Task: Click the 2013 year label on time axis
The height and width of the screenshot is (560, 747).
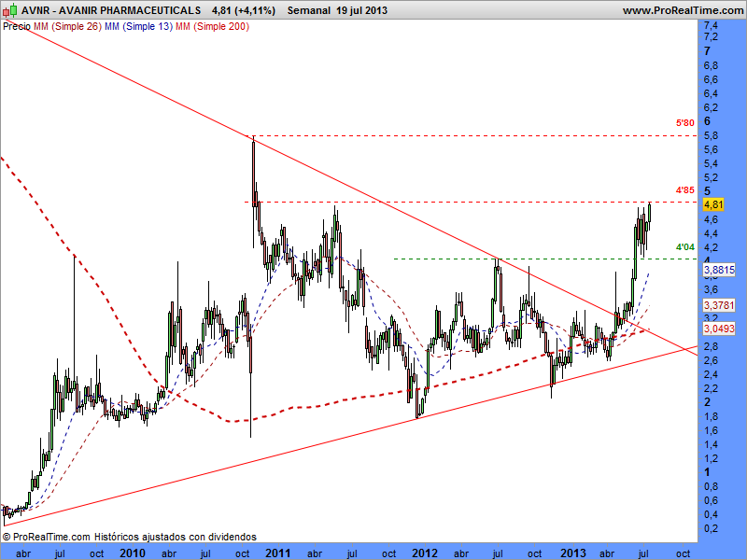Action: click(572, 553)
